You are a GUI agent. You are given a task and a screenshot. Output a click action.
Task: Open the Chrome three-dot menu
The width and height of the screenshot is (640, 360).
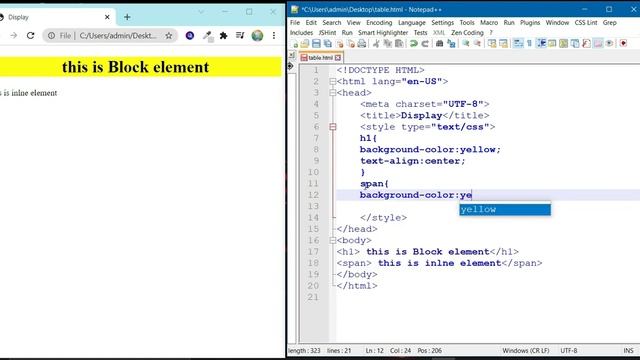tap(274, 36)
